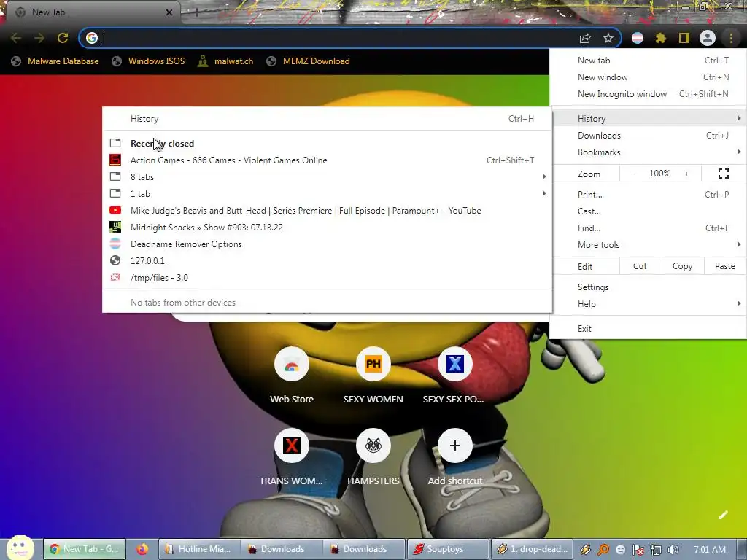Click the forward navigation arrow
Image resolution: width=747 pixels, height=560 pixels.
39,38
